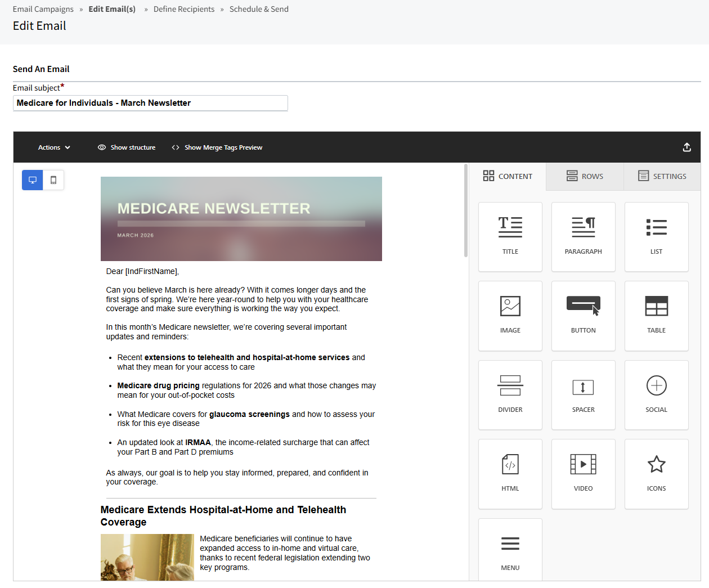Click paragraph starting 'As always, our goal'
This screenshot has height=588, width=709.
tap(237, 477)
